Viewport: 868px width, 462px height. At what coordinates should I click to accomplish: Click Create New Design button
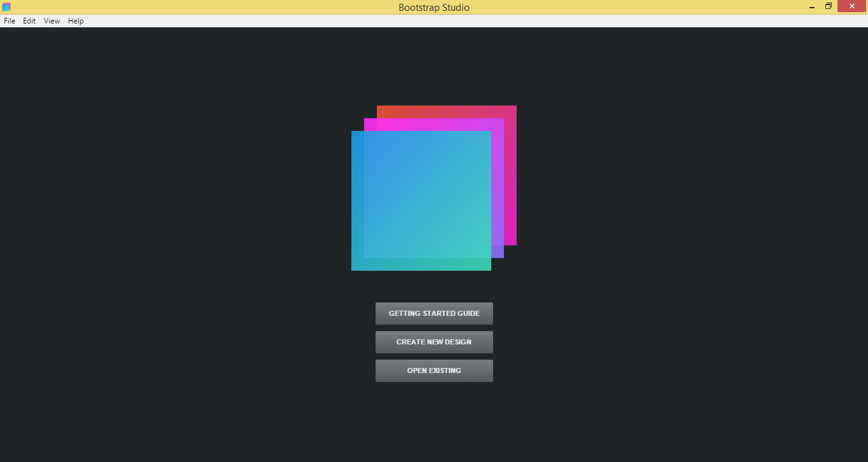pos(434,342)
